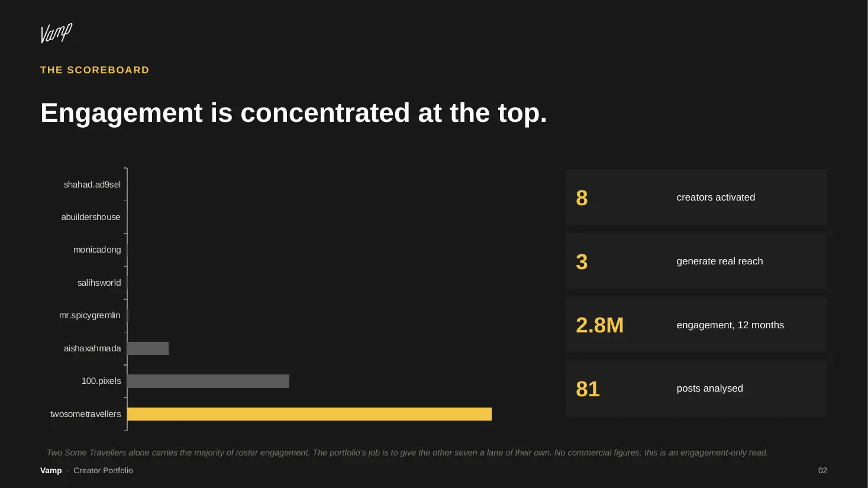This screenshot has height=488, width=868.
Task: Click the shahad.ad9sel axis label
Action: point(92,185)
